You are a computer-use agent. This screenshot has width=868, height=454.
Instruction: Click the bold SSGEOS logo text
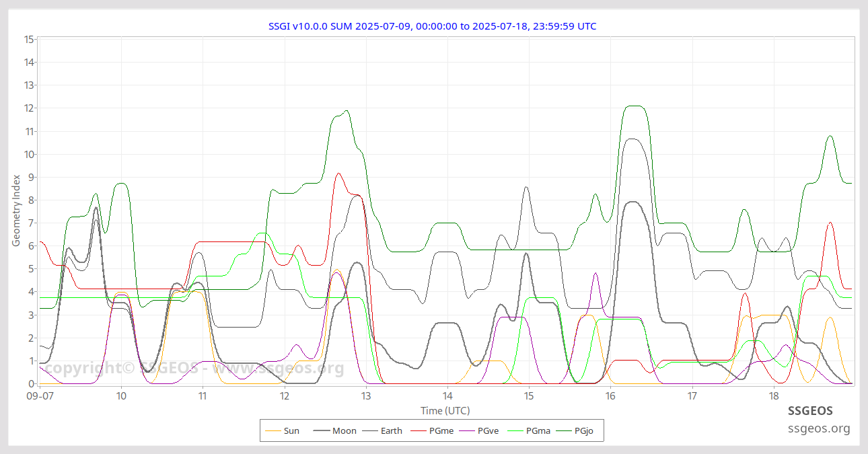point(810,410)
